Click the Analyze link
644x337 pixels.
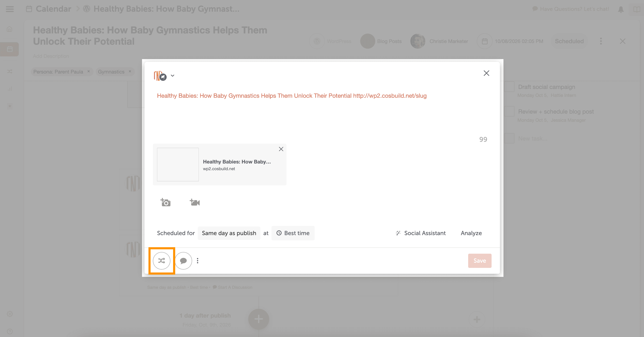[x=471, y=233]
